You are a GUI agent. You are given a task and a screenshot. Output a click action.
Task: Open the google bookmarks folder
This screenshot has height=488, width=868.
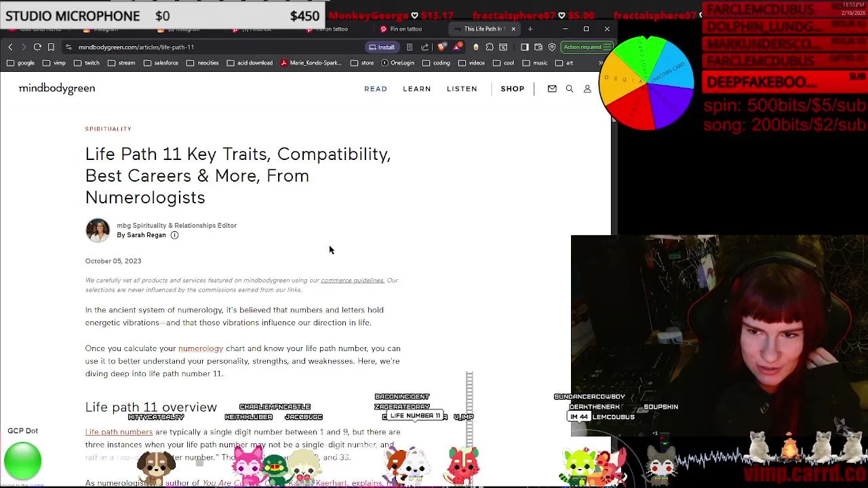point(21,62)
